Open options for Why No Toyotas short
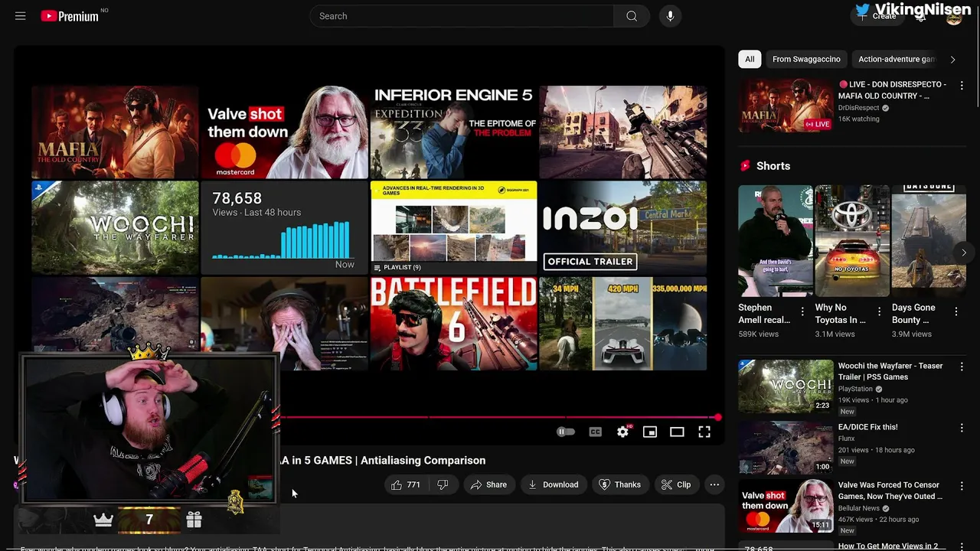The image size is (980, 551). [x=879, y=311]
